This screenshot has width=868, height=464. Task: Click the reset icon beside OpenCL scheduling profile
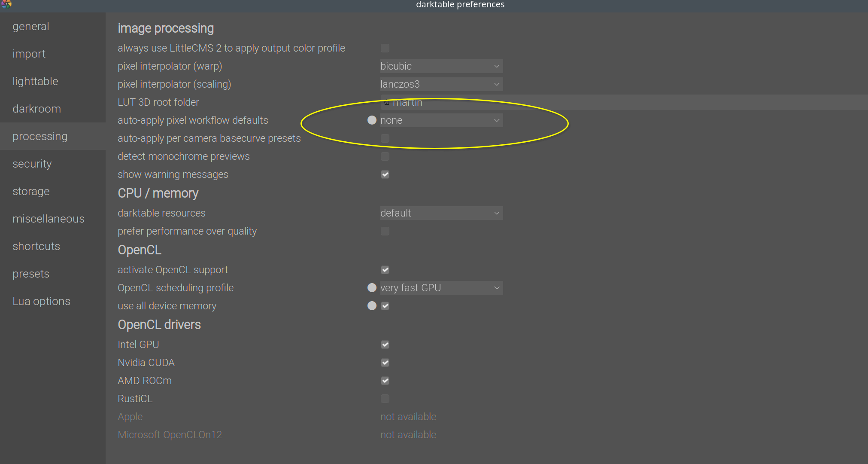372,287
